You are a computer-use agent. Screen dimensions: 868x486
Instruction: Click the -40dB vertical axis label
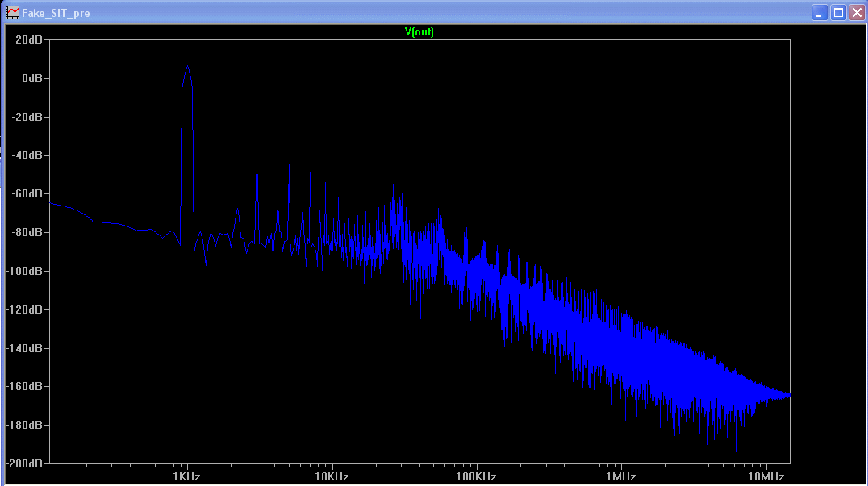[x=27, y=156]
